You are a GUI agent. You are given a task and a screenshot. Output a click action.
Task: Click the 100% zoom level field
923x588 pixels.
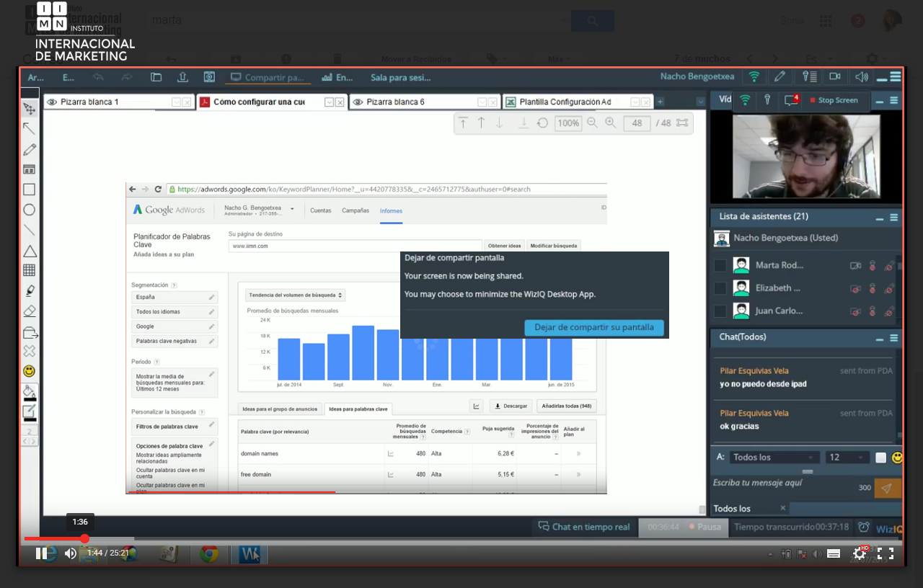(568, 123)
